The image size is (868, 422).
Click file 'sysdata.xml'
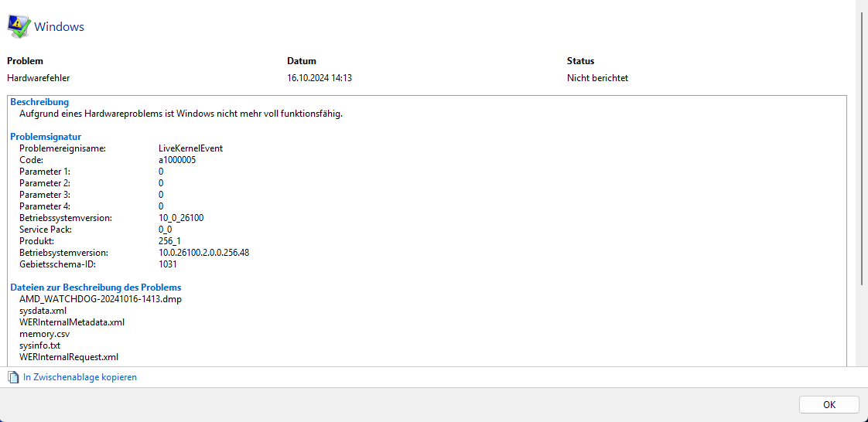pyautogui.click(x=43, y=311)
